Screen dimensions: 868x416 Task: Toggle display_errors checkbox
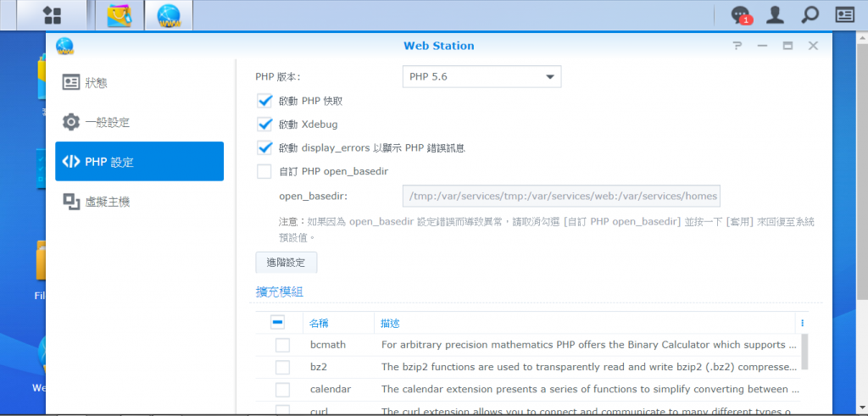pos(264,147)
